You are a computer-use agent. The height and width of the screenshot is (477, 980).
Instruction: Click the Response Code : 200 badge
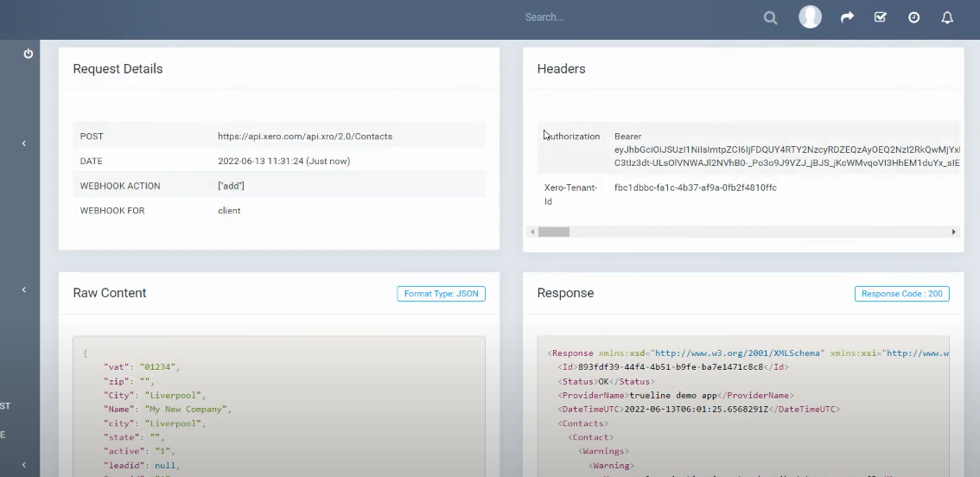[x=901, y=294]
